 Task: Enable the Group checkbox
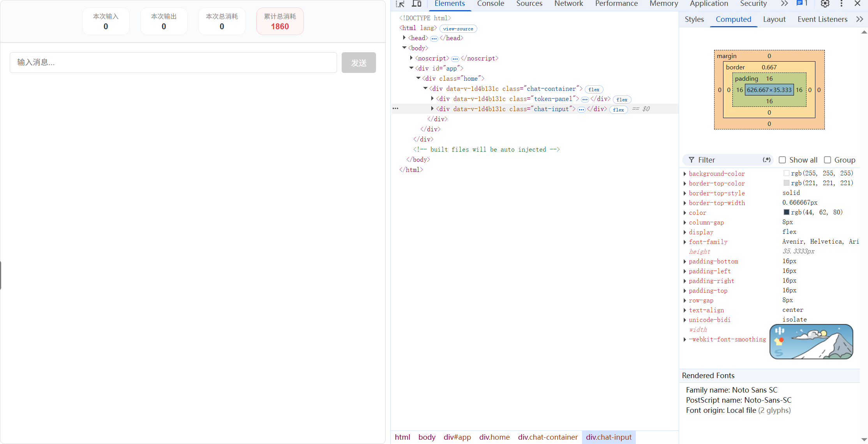pos(827,160)
